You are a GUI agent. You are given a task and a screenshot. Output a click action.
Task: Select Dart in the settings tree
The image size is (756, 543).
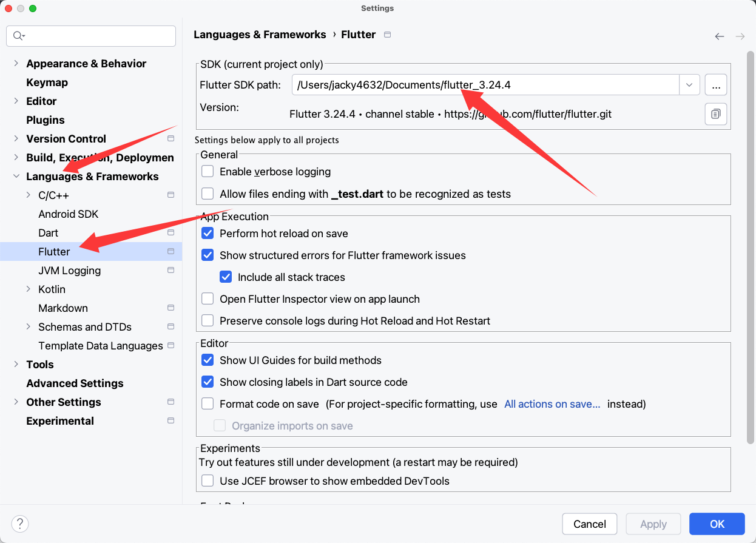(49, 233)
